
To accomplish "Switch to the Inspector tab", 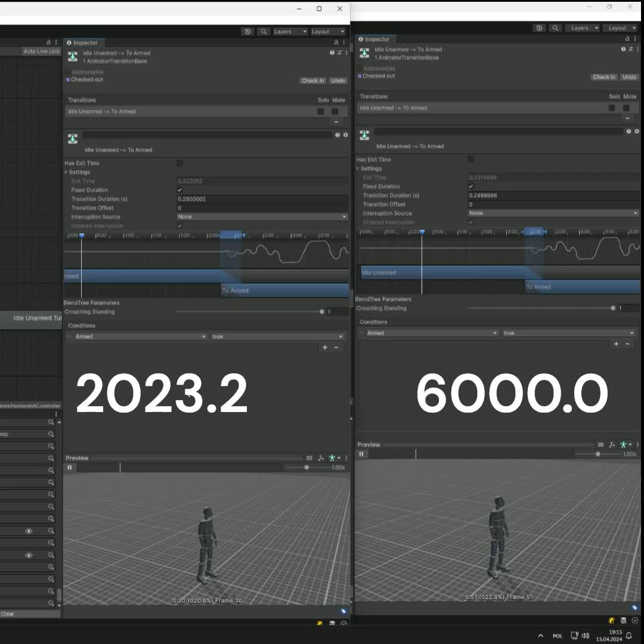I will (84, 43).
